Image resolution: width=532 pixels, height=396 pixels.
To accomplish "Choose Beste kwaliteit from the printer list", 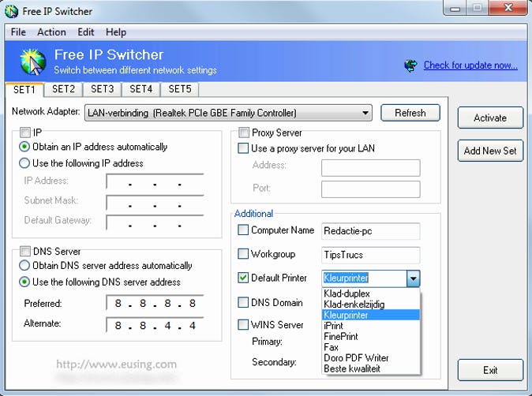I will click(371, 368).
